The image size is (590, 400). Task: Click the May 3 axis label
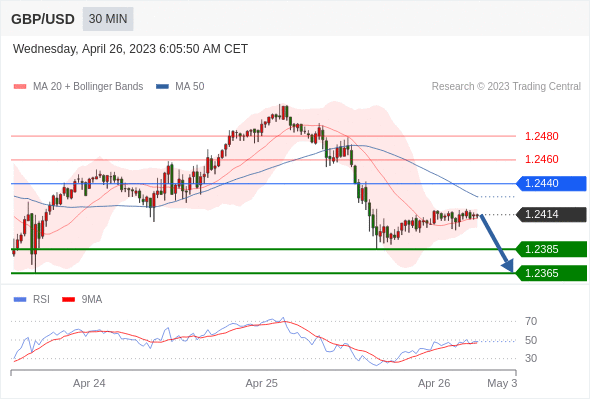(502, 383)
